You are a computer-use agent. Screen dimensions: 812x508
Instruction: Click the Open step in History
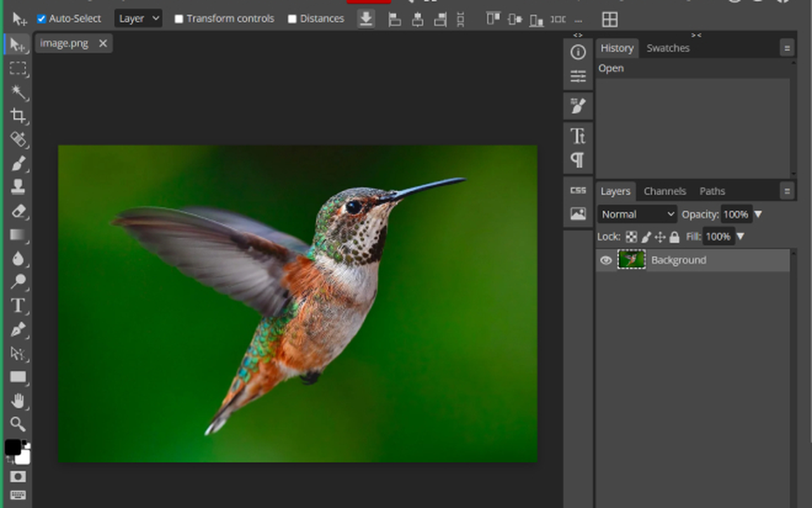[693, 69]
